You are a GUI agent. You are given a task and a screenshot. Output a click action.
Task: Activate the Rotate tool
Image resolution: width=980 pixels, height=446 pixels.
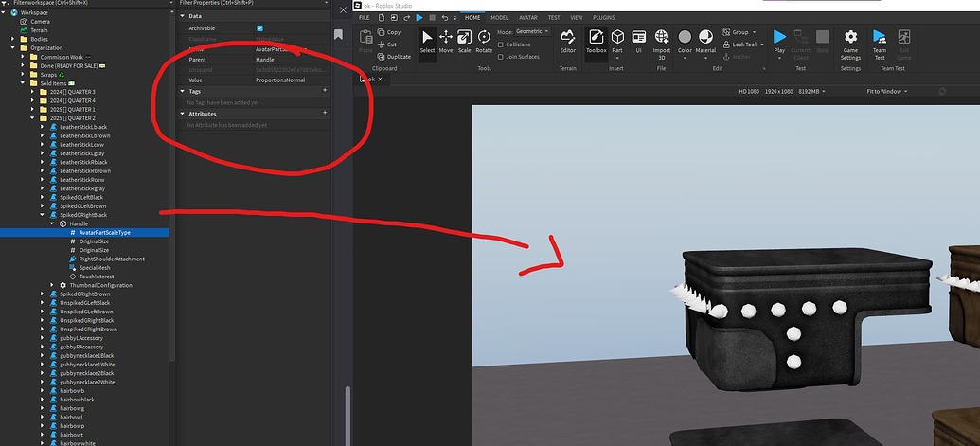pyautogui.click(x=484, y=42)
